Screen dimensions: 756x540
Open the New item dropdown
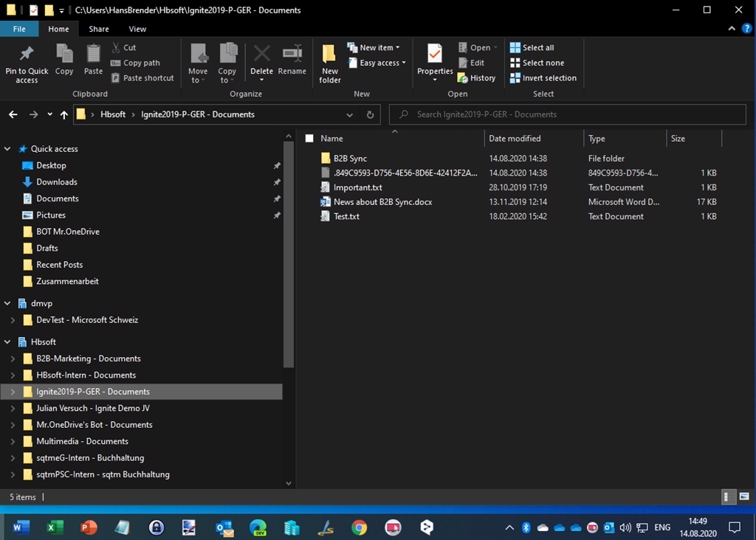coord(379,48)
